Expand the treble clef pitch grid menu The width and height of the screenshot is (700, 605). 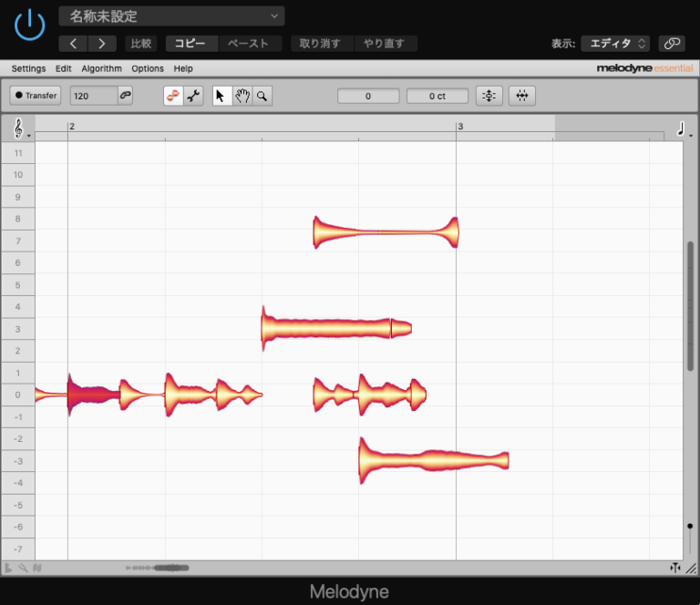(x=21, y=129)
